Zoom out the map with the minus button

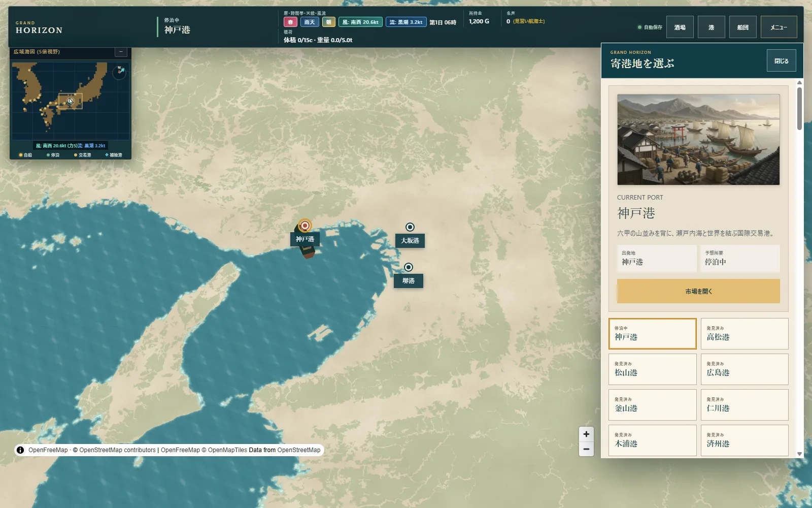click(x=586, y=449)
